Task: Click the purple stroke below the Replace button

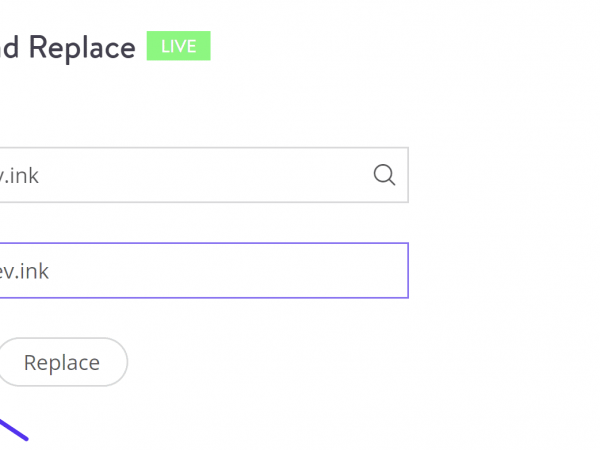Action: [13, 429]
